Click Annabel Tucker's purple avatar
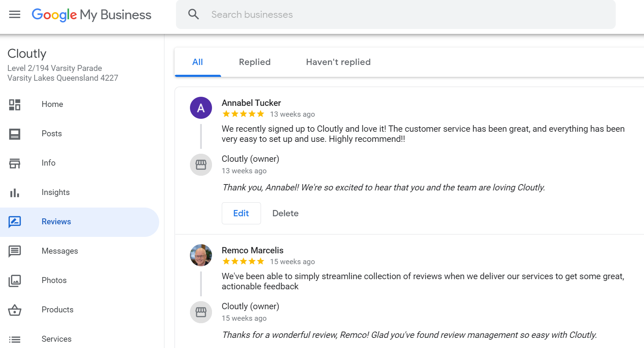The image size is (644, 348). point(201,108)
